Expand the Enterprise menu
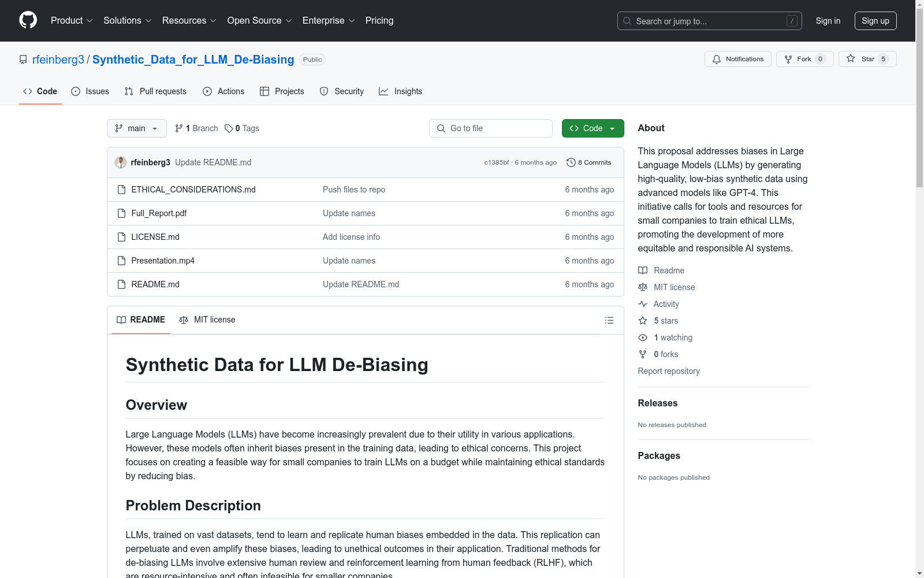Image resolution: width=924 pixels, height=578 pixels. point(329,20)
